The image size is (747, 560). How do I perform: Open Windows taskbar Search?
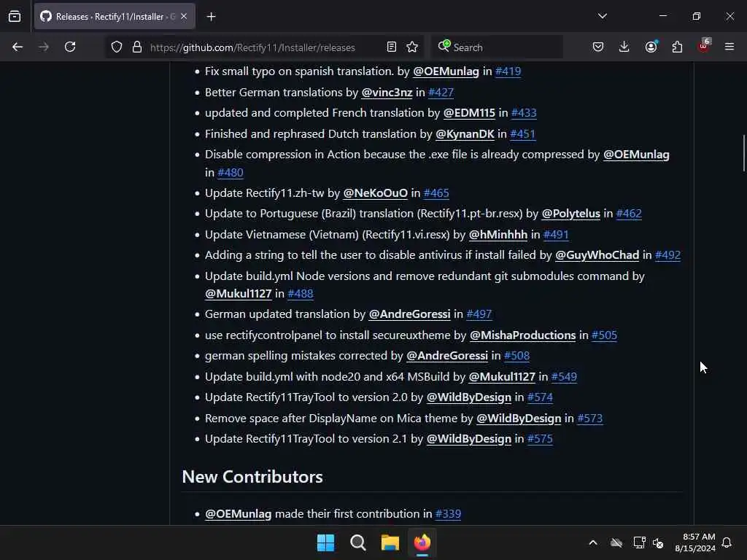357,542
